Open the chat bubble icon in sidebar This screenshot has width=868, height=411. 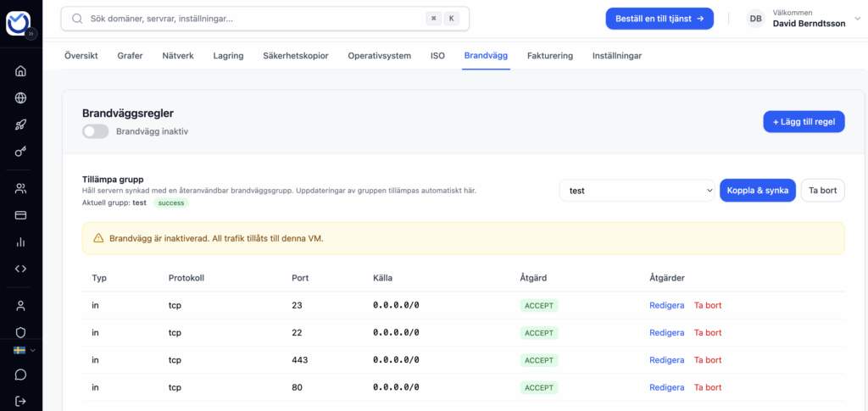pyautogui.click(x=21, y=375)
